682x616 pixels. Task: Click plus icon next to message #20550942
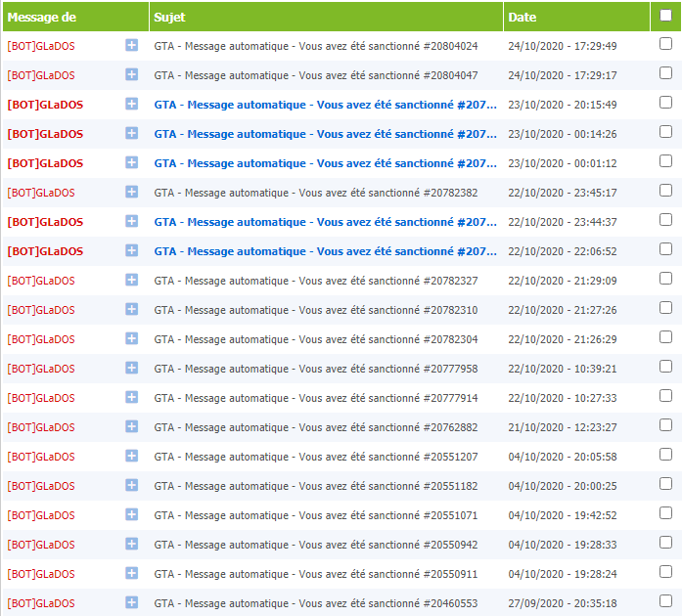[132, 544]
